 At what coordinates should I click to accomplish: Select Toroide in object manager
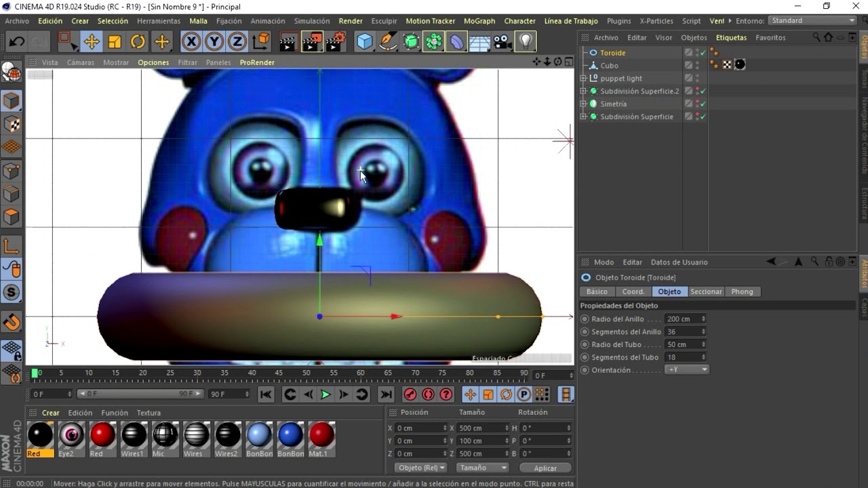click(x=613, y=53)
